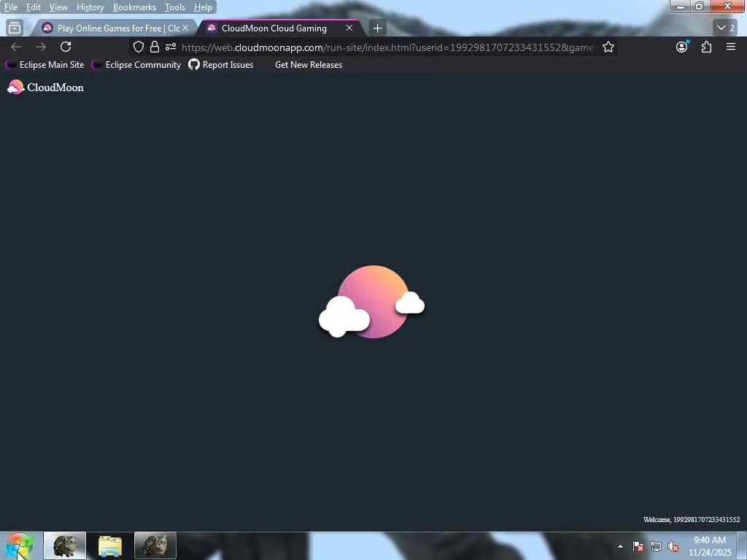The image size is (747, 560).
Task: Open the Edit menu
Action: coord(33,7)
